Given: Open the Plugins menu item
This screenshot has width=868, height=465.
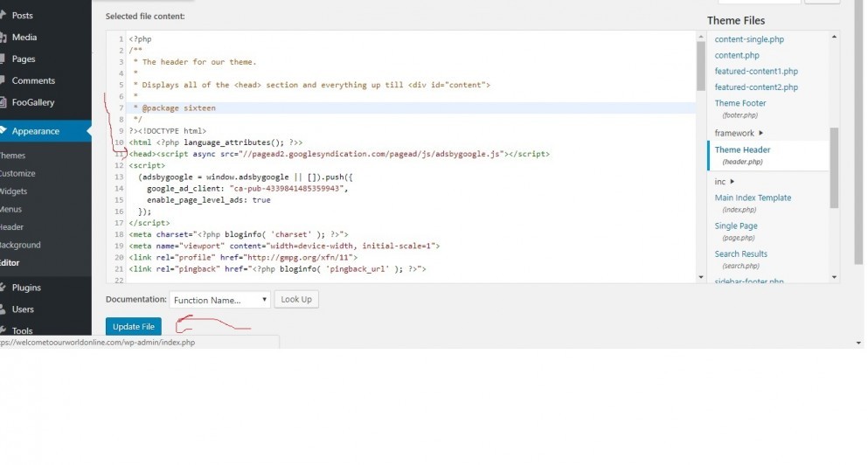Looking at the screenshot, I should (x=26, y=288).
